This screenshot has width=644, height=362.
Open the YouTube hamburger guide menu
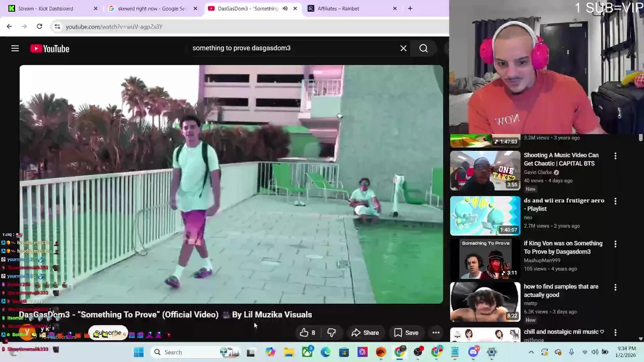click(15, 48)
